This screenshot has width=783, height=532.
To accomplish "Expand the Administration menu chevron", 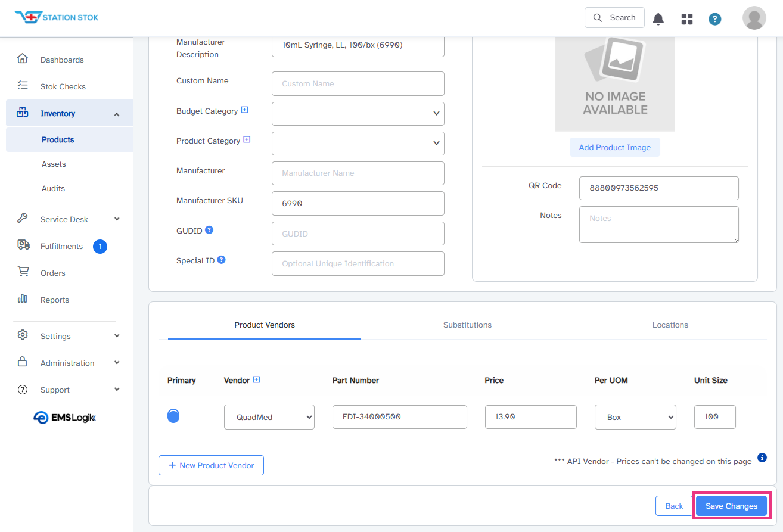I will coord(117,363).
